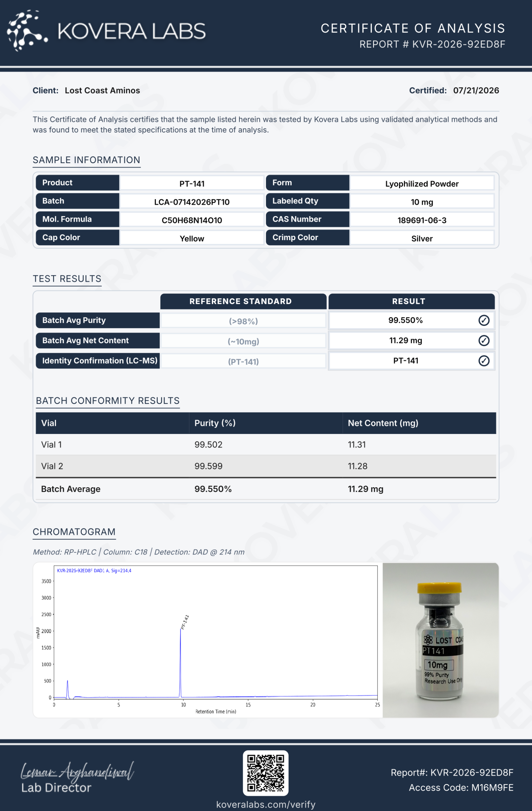The image size is (532, 811).
Task: Click the QR code in the footer
Action: 266,773
